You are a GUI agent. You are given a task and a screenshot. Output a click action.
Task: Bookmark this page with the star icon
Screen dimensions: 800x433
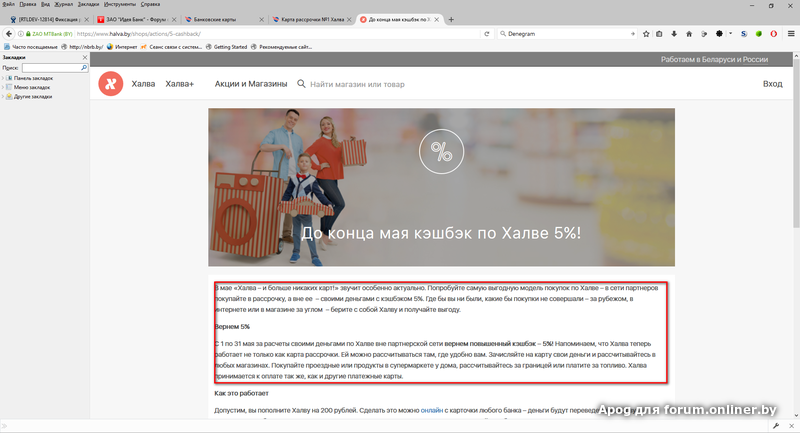(x=646, y=34)
